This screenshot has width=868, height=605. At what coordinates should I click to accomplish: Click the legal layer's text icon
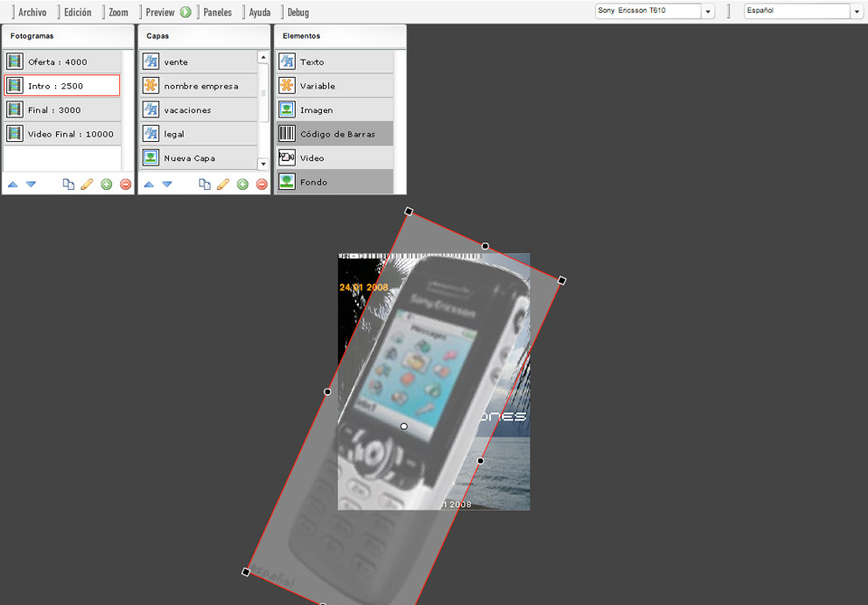151,134
